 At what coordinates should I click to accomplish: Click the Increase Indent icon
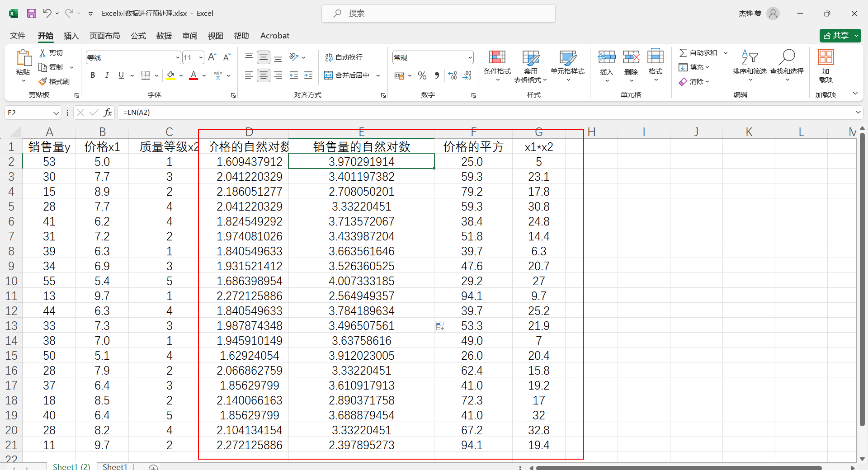coord(308,75)
